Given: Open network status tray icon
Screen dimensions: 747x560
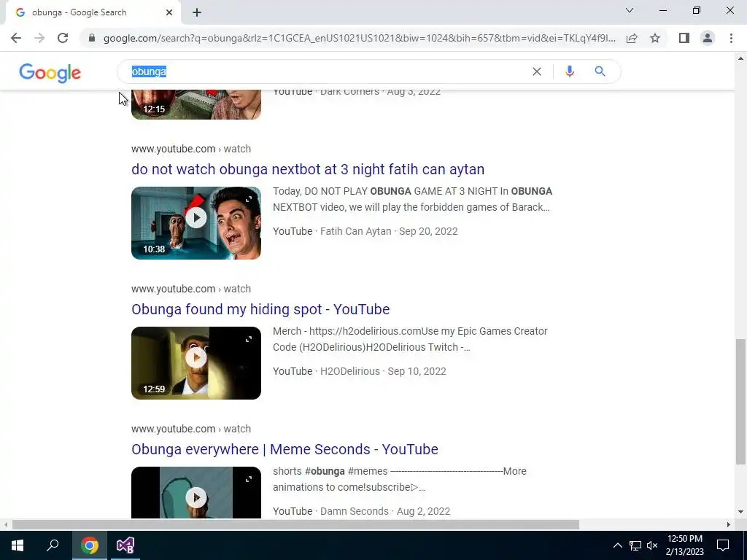Looking at the screenshot, I should click(635, 545).
